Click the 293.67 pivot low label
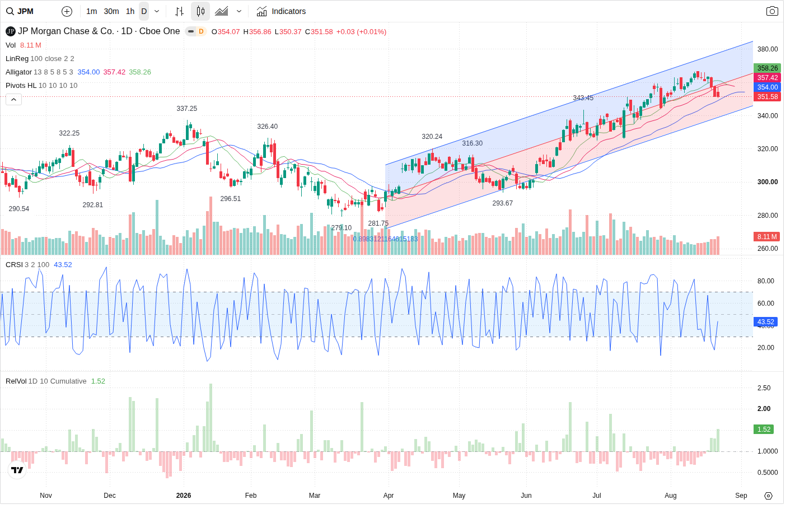 click(x=503, y=203)
